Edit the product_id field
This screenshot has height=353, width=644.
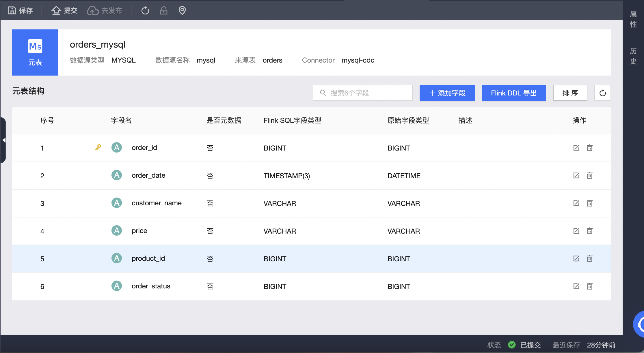576,258
